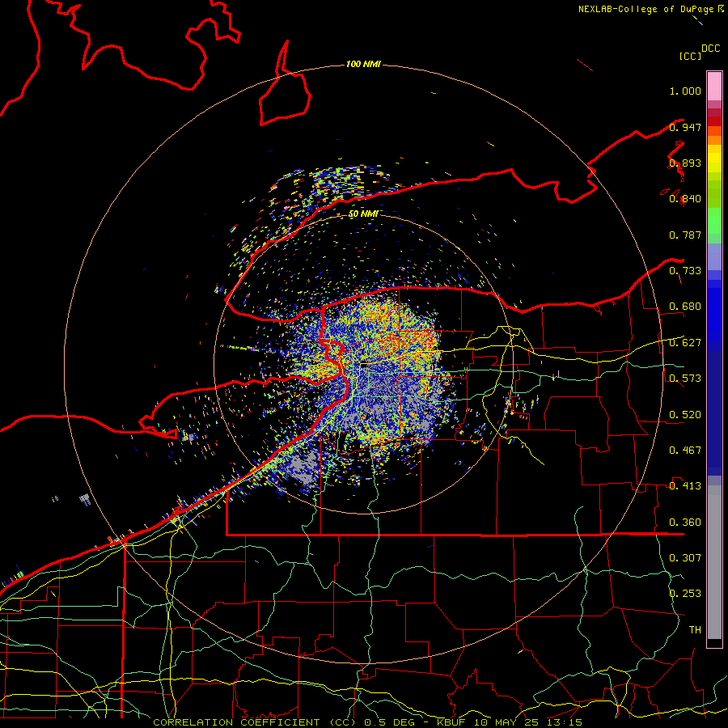Click the NEXLAB-College of DuPage label
Viewport: 728px width, 728px height.
[x=648, y=9]
